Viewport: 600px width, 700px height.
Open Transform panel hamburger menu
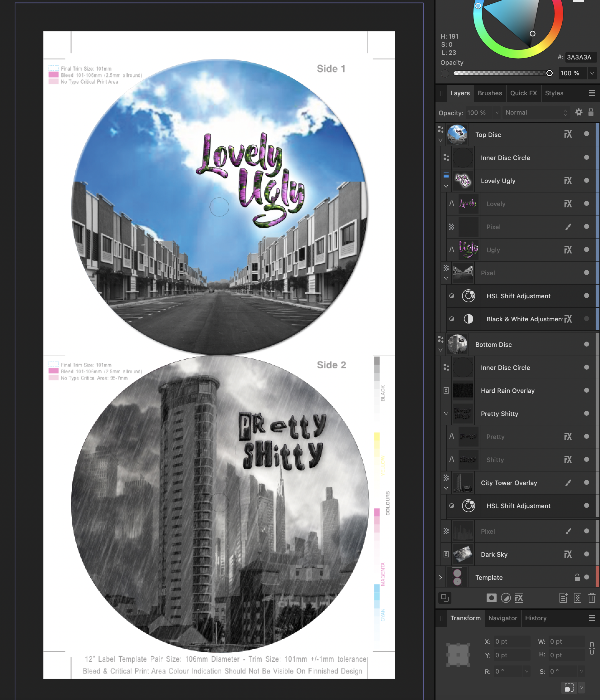click(592, 618)
